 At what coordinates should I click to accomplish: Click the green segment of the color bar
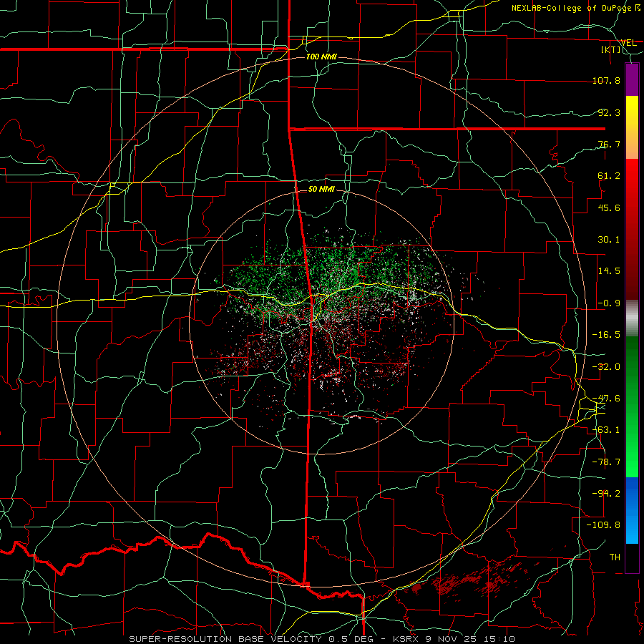pyautogui.click(x=632, y=406)
